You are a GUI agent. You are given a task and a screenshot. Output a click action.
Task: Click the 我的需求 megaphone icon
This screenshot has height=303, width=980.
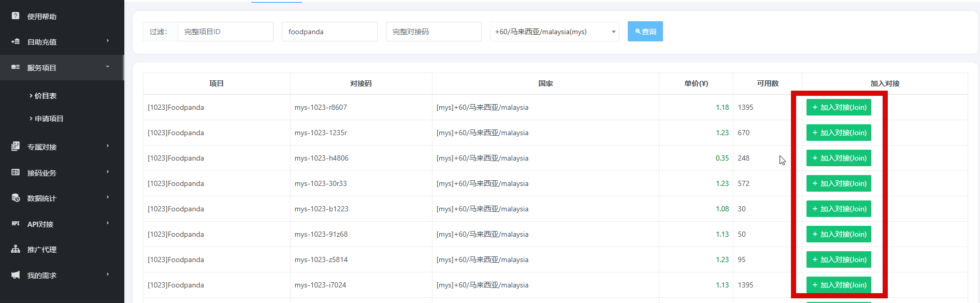click(x=16, y=275)
